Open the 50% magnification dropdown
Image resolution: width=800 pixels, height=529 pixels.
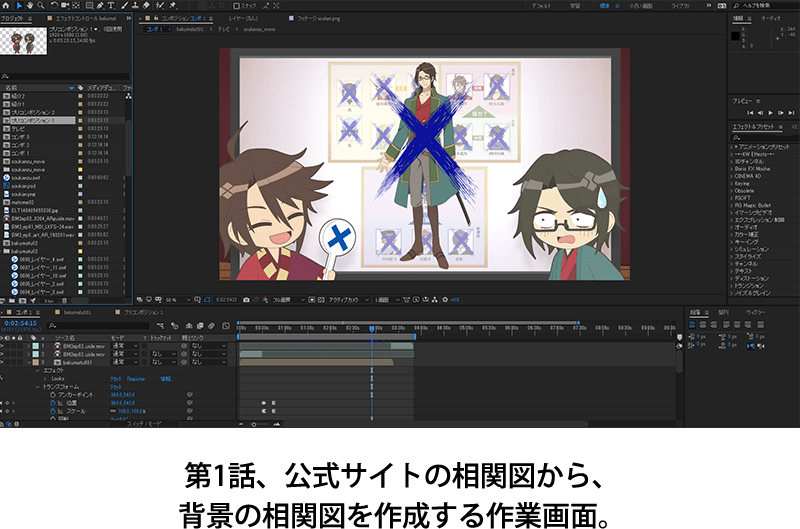[x=177, y=300]
